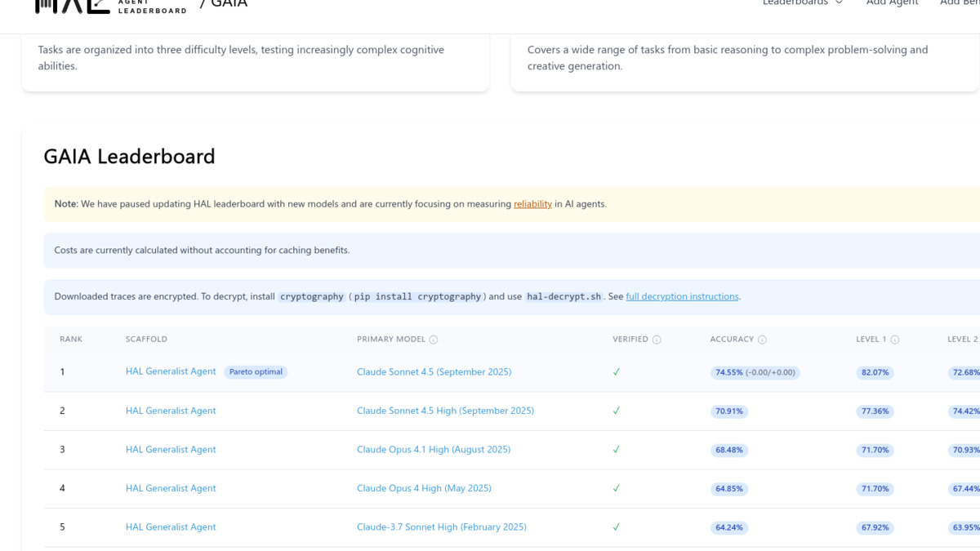Click the GAIA Leaderboard heading
Viewport: 980px width, 551px height.
tap(129, 156)
